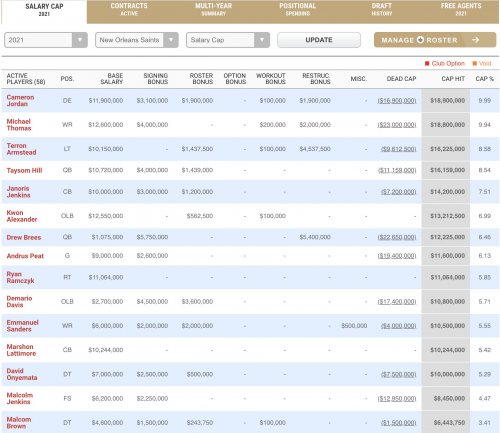
Task: Click arrow icon on Manage Roster button
Action: coord(476,40)
